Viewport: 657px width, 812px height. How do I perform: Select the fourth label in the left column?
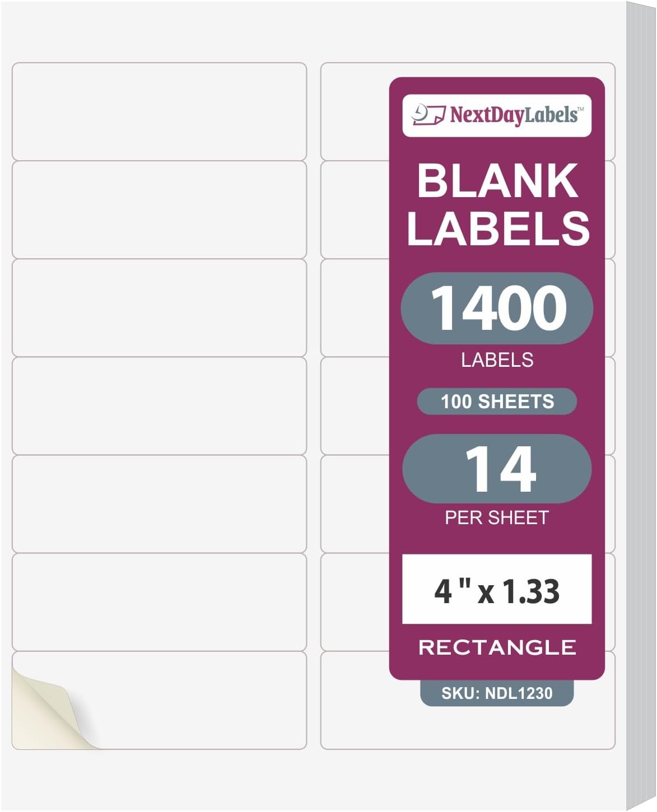[x=159, y=406]
